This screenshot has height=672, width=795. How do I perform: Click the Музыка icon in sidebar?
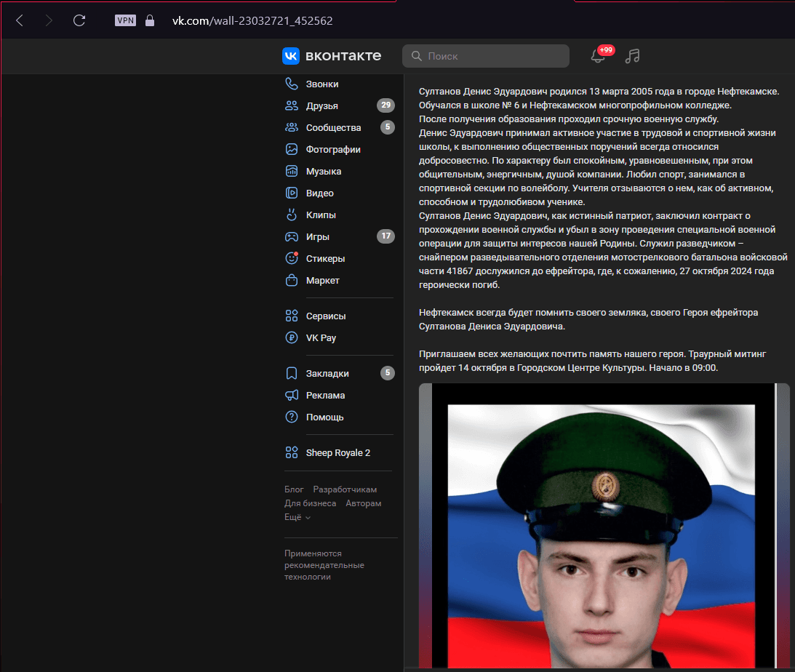coord(292,171)
